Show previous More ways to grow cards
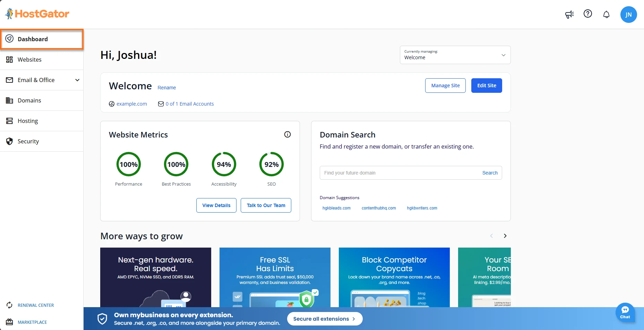This screenshot has height=330, width=644. (x=491, y=236)
